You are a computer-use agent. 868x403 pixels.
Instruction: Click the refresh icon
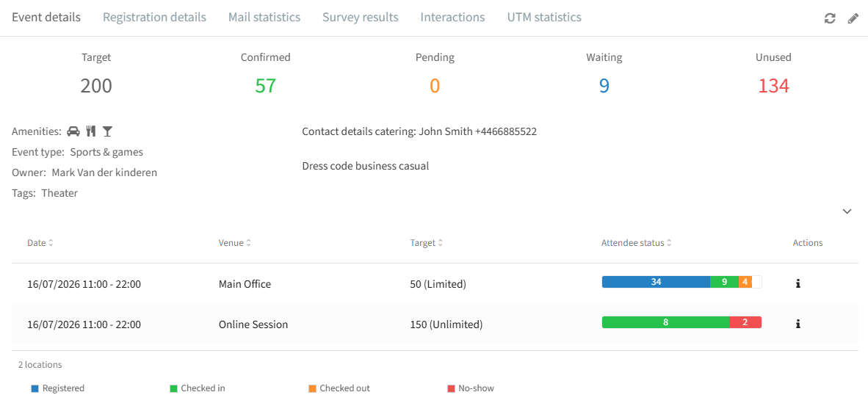(829, 18)
